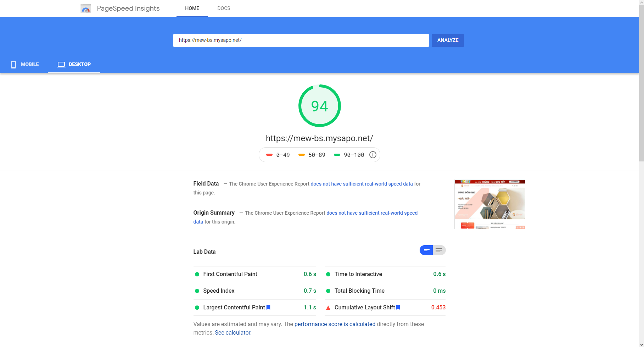This screenshot has height=347, width=644.
Task: Click the desktop laptop icon
Action: tap(61, 64)
